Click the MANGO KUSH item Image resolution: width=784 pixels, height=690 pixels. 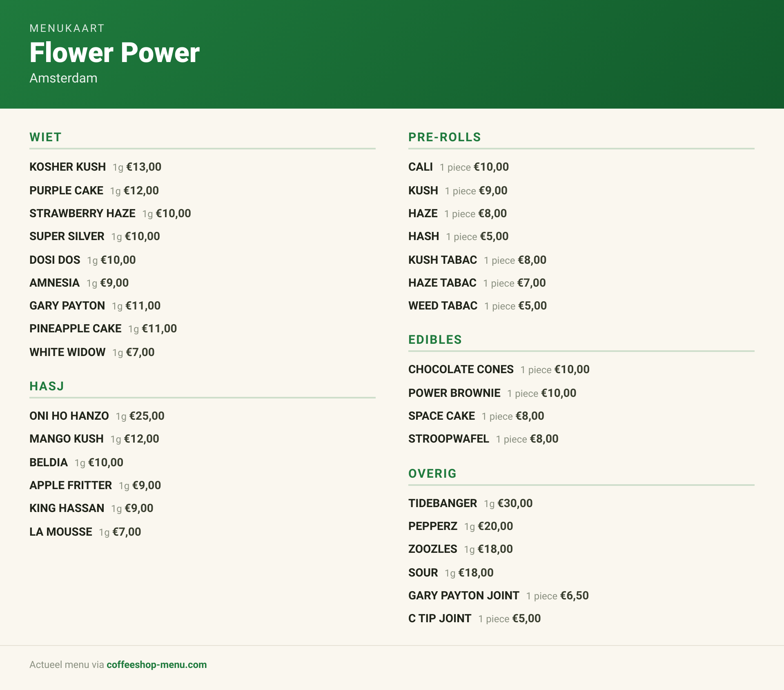[x=94, y=439]
